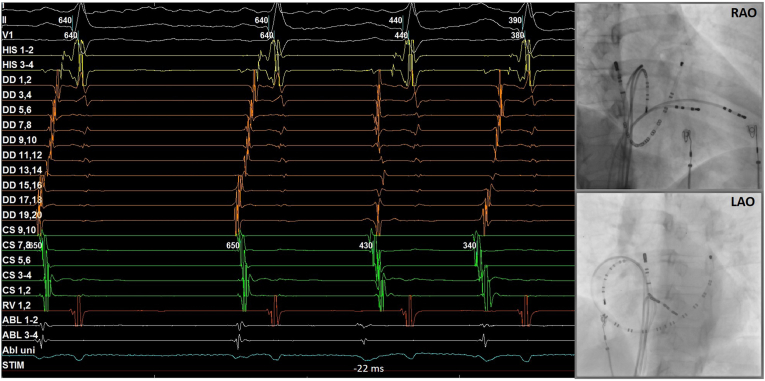The image size is (765, 381).
Task: Click the V1 lead label
Action: [7, 35]
